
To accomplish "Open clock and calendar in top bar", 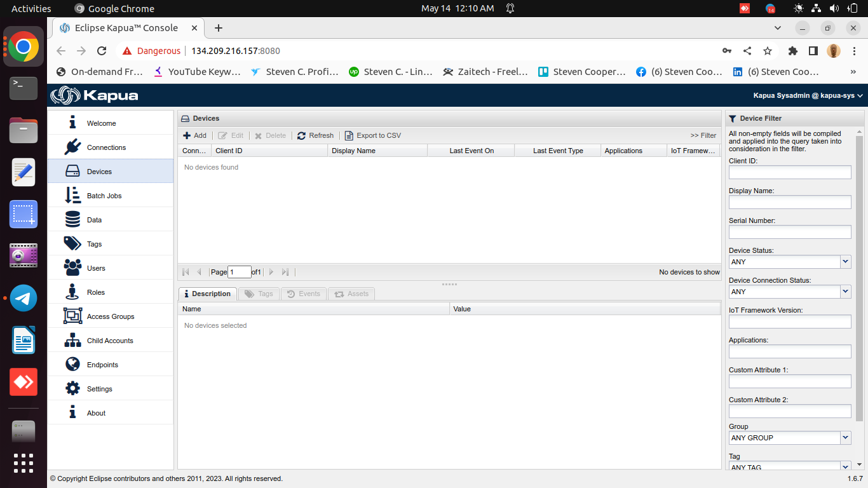I will 458,8.
